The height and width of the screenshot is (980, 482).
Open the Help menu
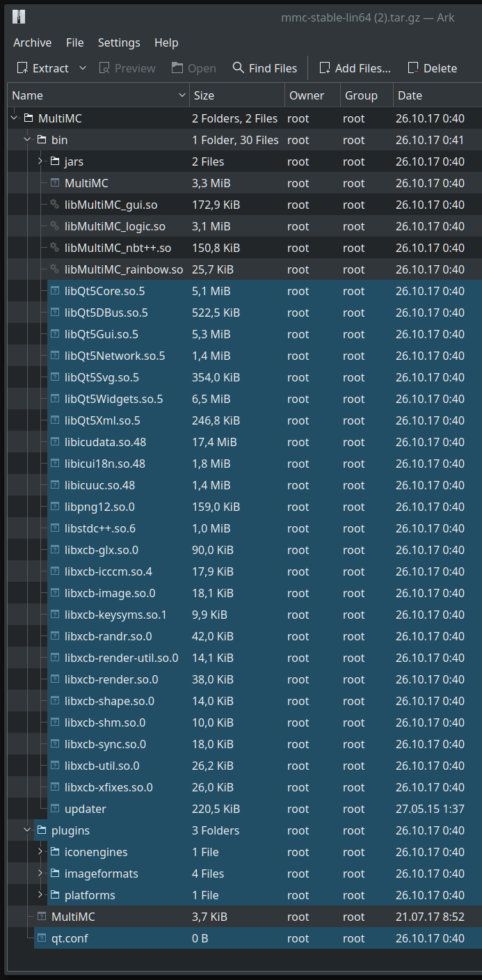(x=166, y=42)
